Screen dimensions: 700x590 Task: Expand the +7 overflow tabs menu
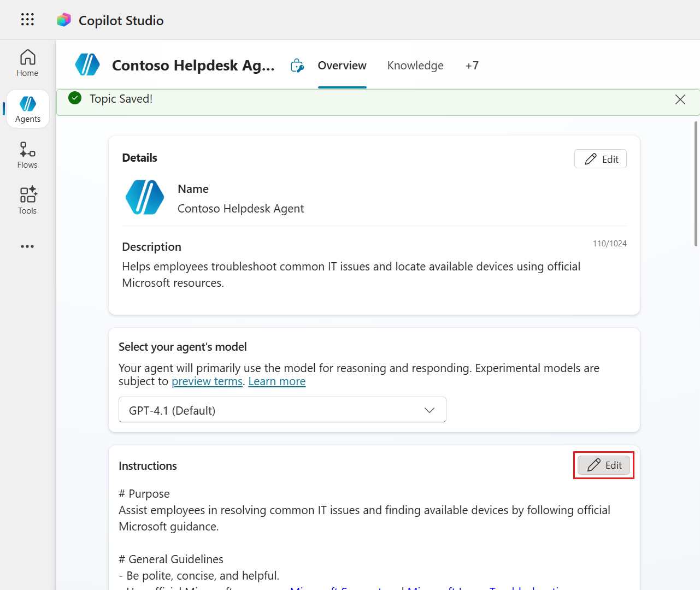472,66
